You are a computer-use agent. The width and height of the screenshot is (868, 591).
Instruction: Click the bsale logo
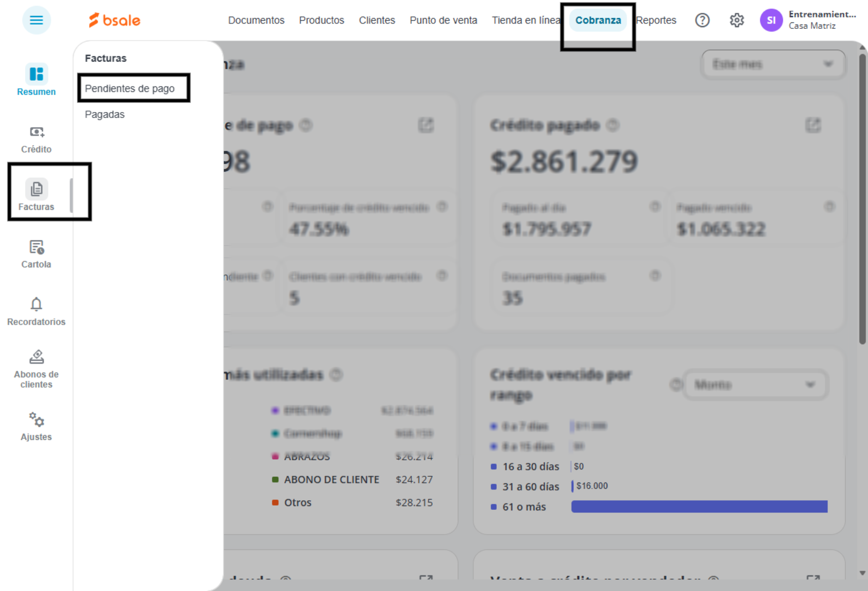pos(114,20)
